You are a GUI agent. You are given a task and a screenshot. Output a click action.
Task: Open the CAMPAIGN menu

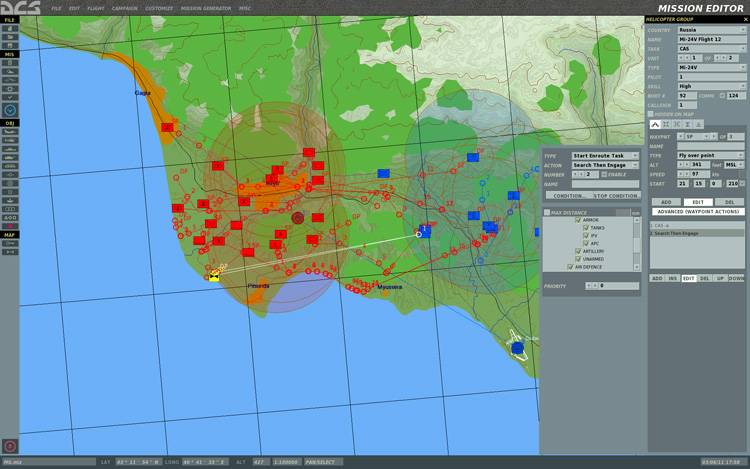[x=124, y=8]
